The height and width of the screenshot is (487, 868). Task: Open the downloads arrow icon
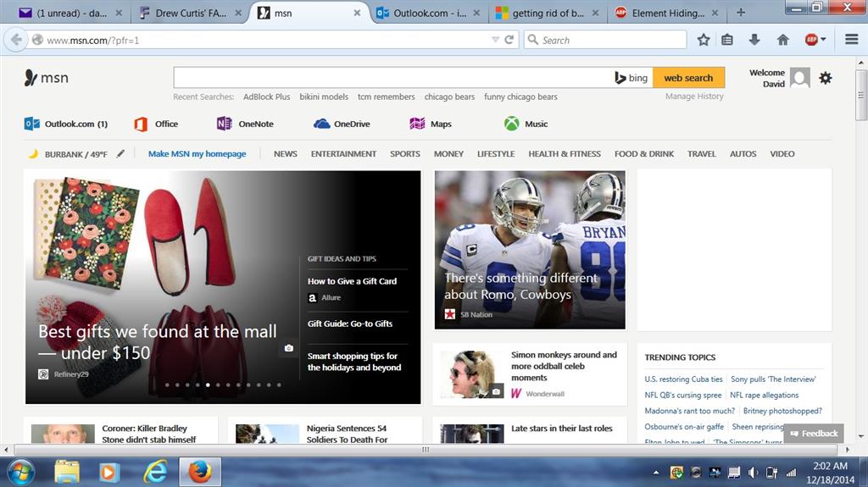[754, 40]
